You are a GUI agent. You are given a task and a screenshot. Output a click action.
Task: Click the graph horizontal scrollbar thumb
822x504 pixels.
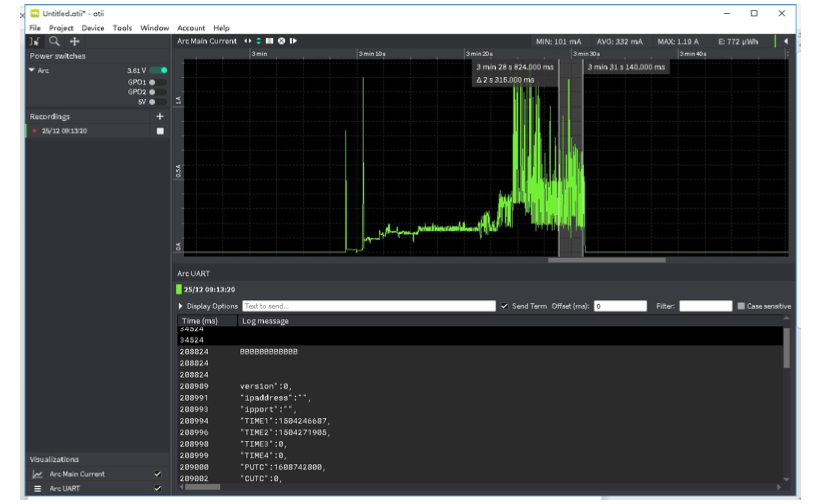tap(606, 260)
